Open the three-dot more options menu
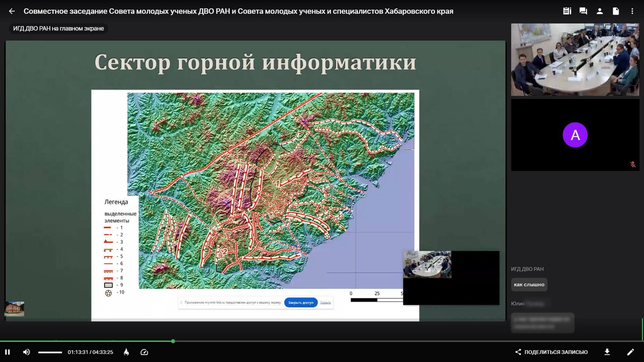 pyautogui.click(x=632, y=11)
